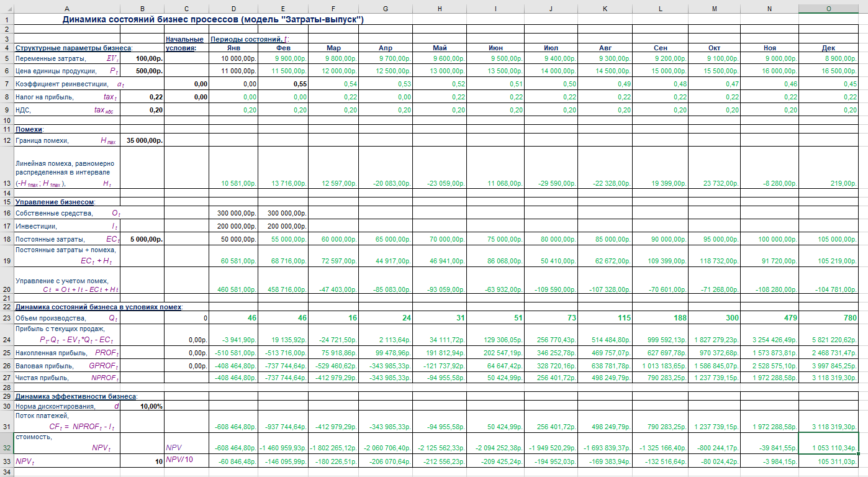Select noise value -23 059,00р. under Май
This screenshot has height=477, width=868.
(x=440, y=168)
